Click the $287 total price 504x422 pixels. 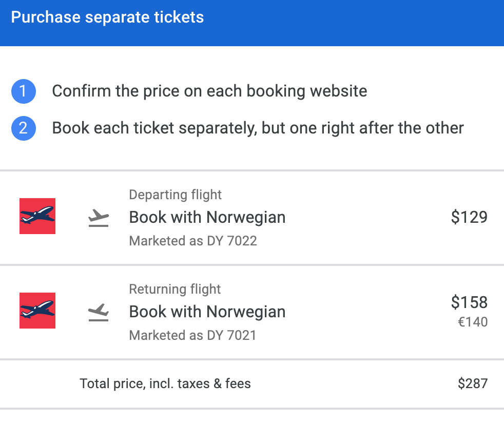click(x=473, y=383)
